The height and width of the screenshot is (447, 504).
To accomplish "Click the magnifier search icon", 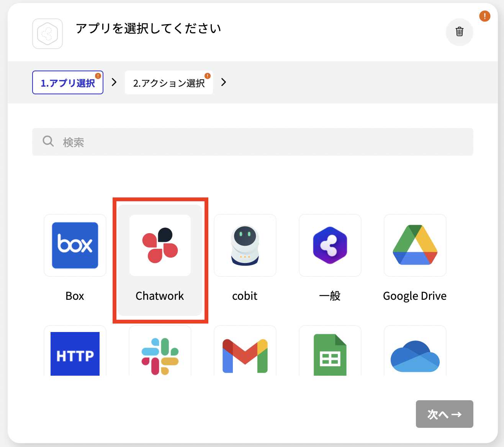I will pyautogui.click(x=48, y=141).
